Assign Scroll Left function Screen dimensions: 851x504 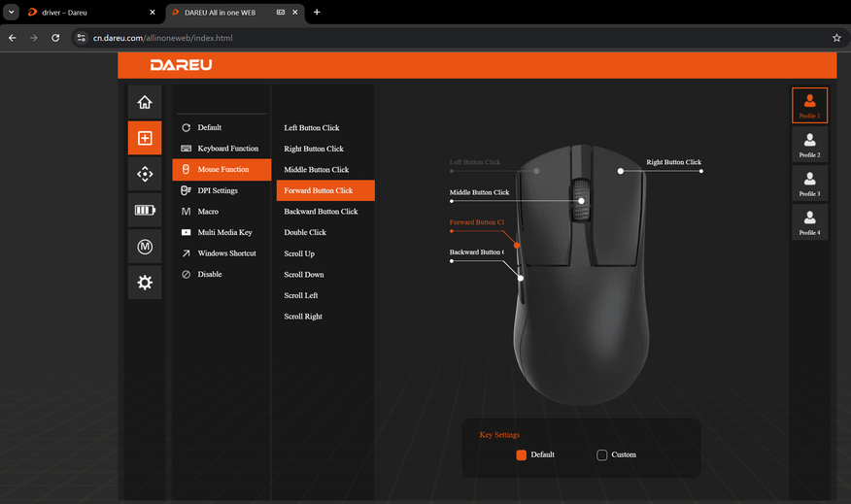(325, 295)
